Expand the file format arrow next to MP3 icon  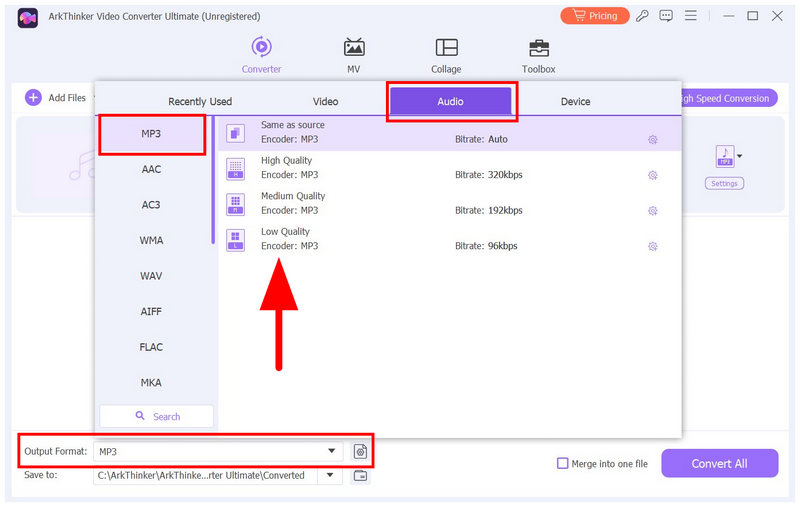(x=740, y=156)
